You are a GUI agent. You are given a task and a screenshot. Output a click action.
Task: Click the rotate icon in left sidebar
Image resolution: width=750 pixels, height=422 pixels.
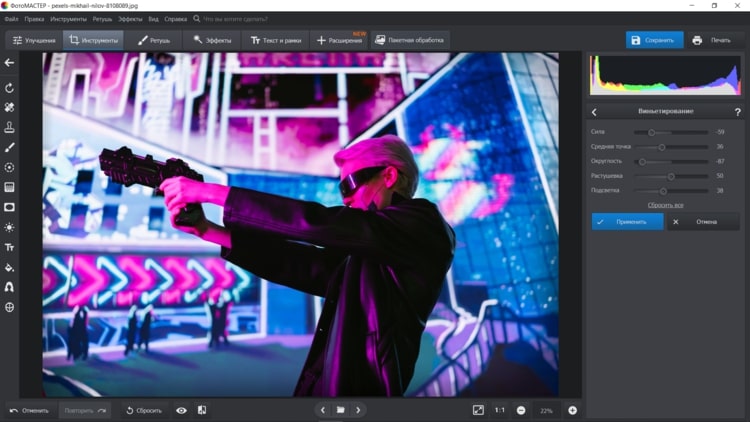pyautogui.click(x=10, y=88)
